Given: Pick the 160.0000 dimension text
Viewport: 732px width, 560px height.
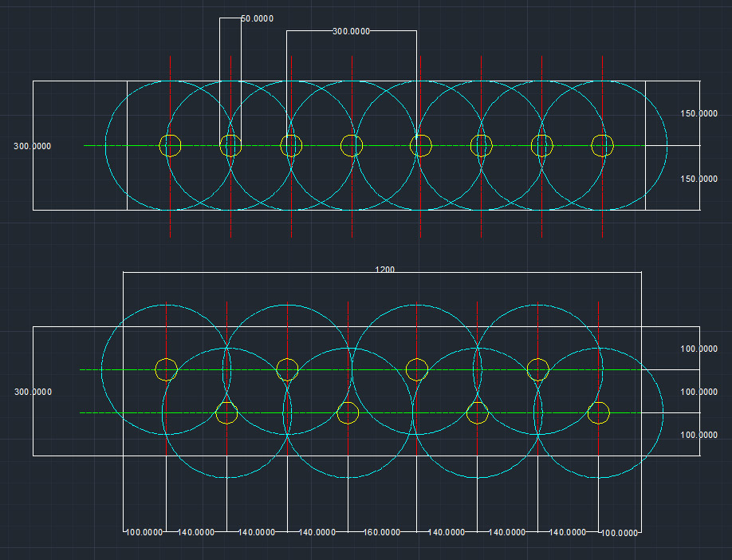Looking at the screenshot, I should (x=382, y=532).
